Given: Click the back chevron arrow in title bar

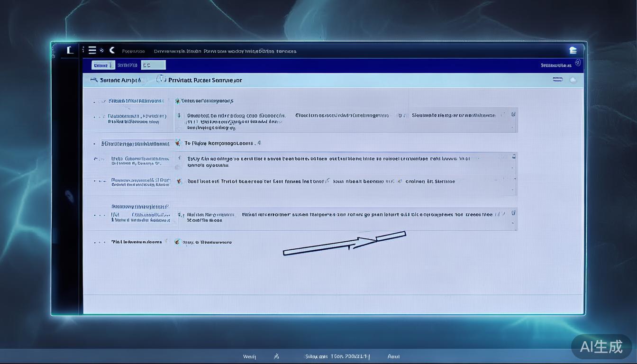Looking at the screenshot, I should coord(112,50).
